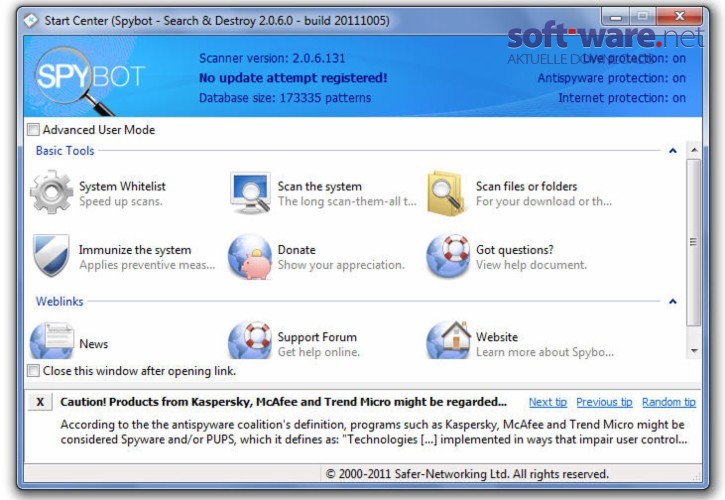Click the Start Center title bar icon
Screen dimensions: 725x500
(x=31, y=20)
